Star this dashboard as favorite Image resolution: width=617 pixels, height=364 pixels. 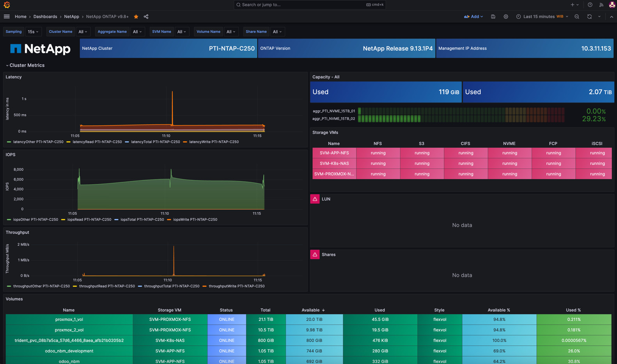[136, 17]
